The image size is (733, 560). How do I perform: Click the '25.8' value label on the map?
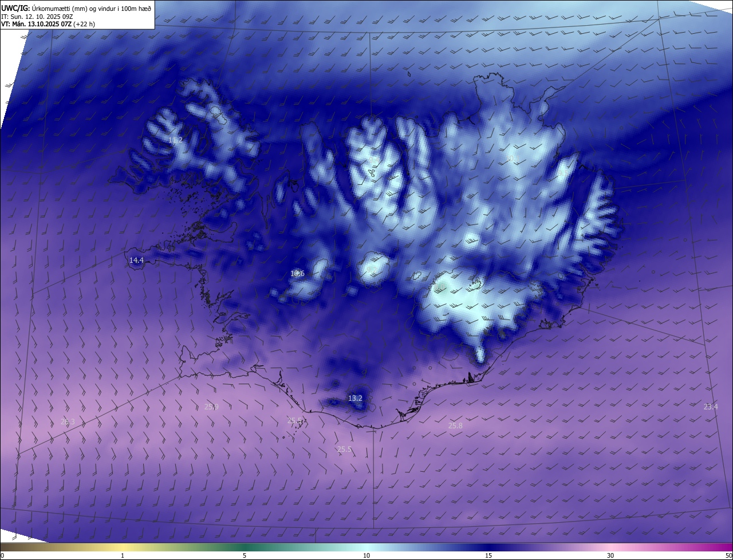455,425
